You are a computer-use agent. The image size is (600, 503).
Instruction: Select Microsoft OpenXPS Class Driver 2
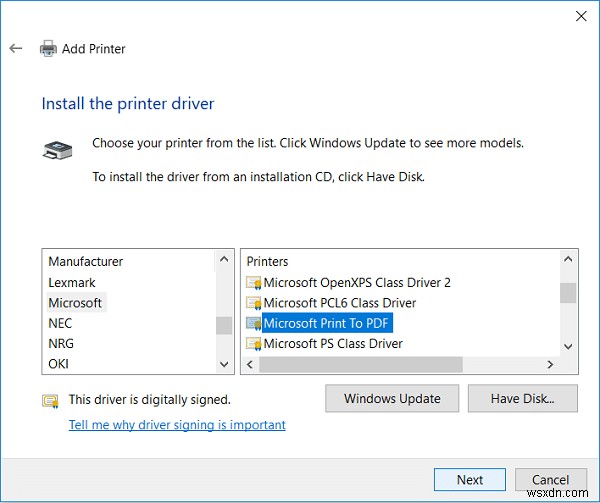tap(357, 283)
